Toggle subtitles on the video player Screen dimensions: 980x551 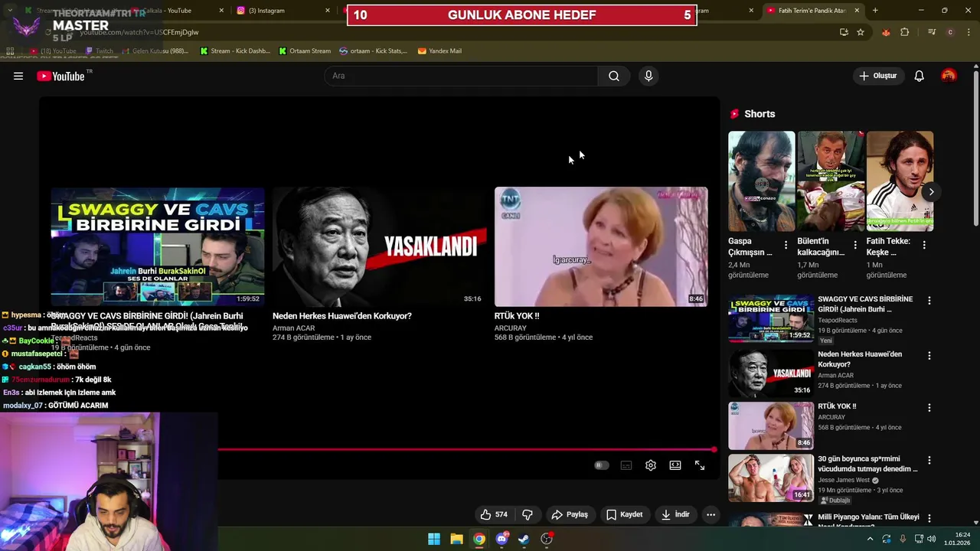click(x=626, y=465)
